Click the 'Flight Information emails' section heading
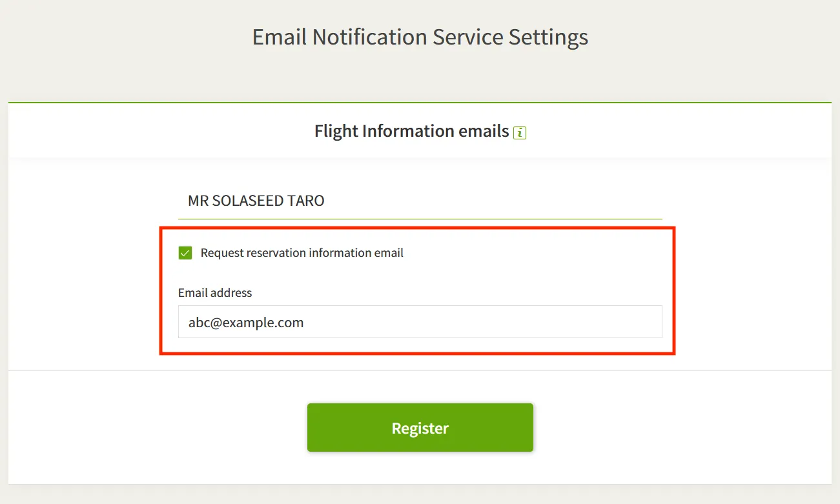840x504 pixels. 411,131
